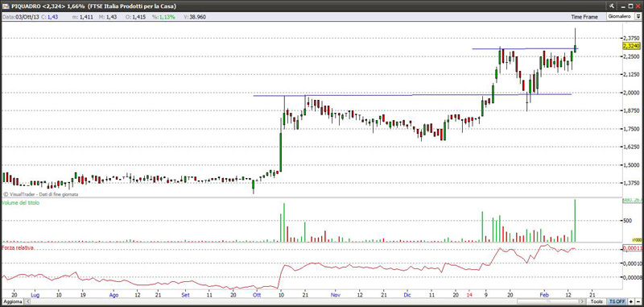Click the 'Lug' month marker on timeline
Viewport: 644px width, 307px height.
[x=35, y=295]
